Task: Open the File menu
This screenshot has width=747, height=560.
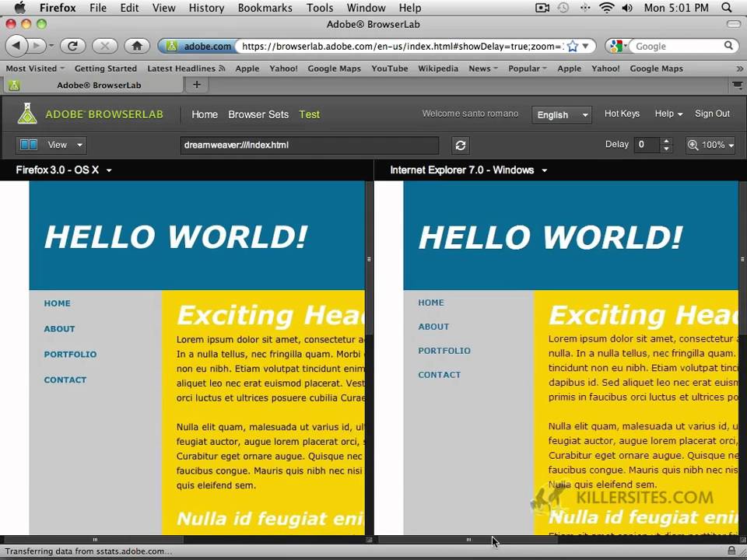Action: 98,8
